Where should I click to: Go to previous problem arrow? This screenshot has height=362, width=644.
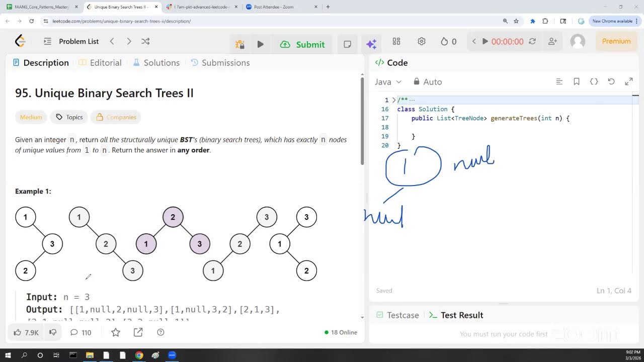(x=112, y=41)
